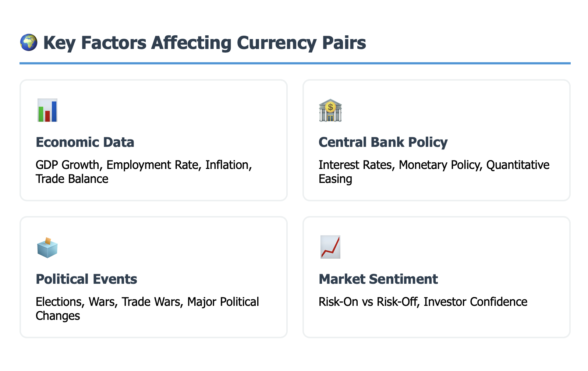The image size is (588, 371).
Task: Click the rising trend chart icon
Action: tap(330, 247)
